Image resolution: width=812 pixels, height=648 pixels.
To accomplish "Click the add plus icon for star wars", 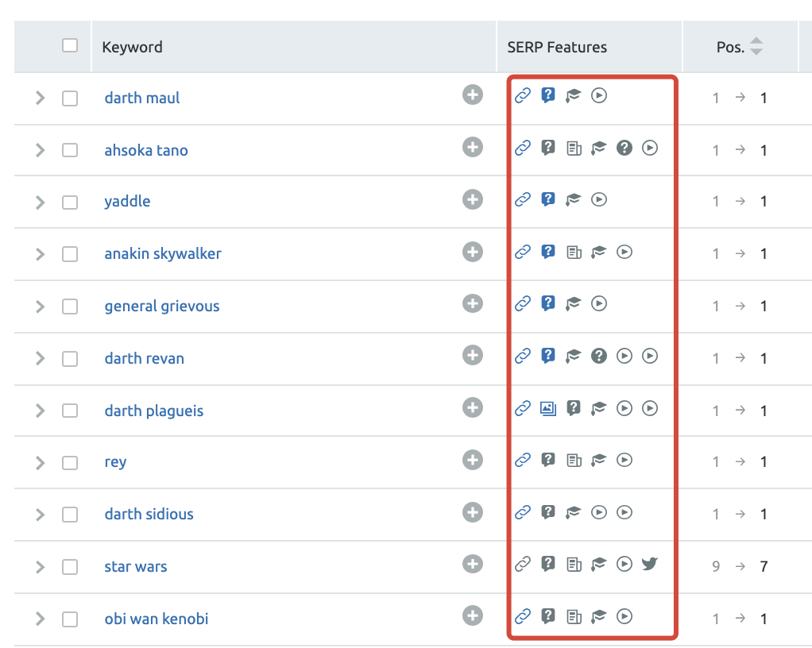I will coord(472,564).
